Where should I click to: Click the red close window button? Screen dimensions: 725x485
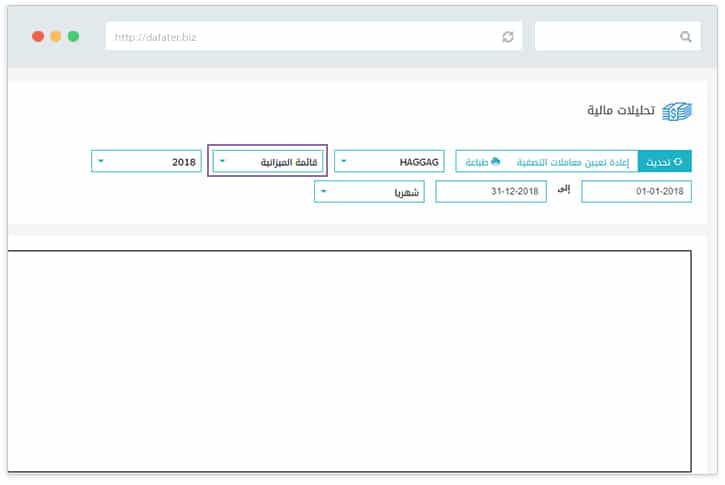click(38, 37)
